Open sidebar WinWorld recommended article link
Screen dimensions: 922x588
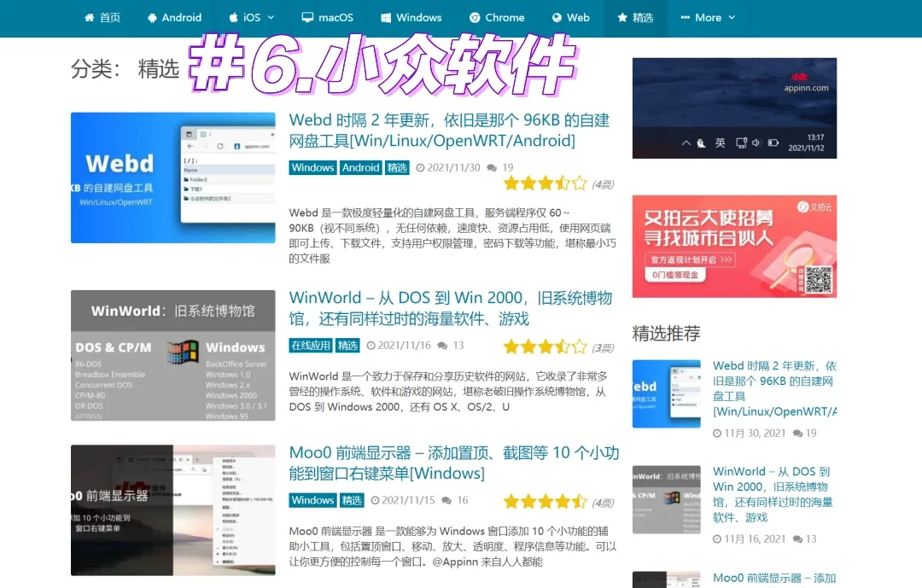[x=773, y=494]
